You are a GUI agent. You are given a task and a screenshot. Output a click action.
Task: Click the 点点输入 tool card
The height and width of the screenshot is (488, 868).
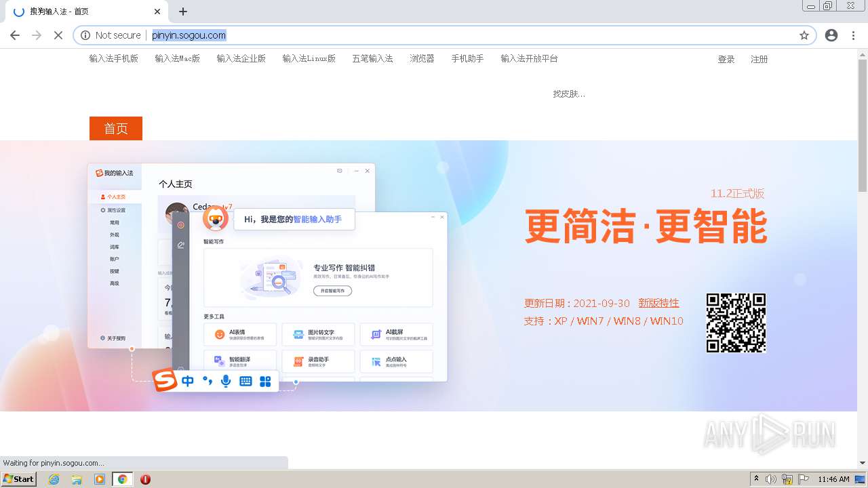click(396, 361)
